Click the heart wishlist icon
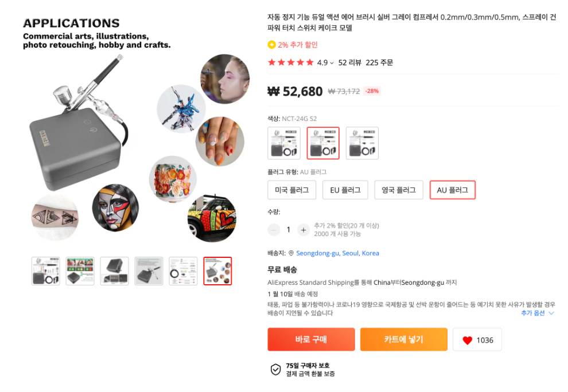The height and width of the screenshot is (392, 568). click(468, 340)
